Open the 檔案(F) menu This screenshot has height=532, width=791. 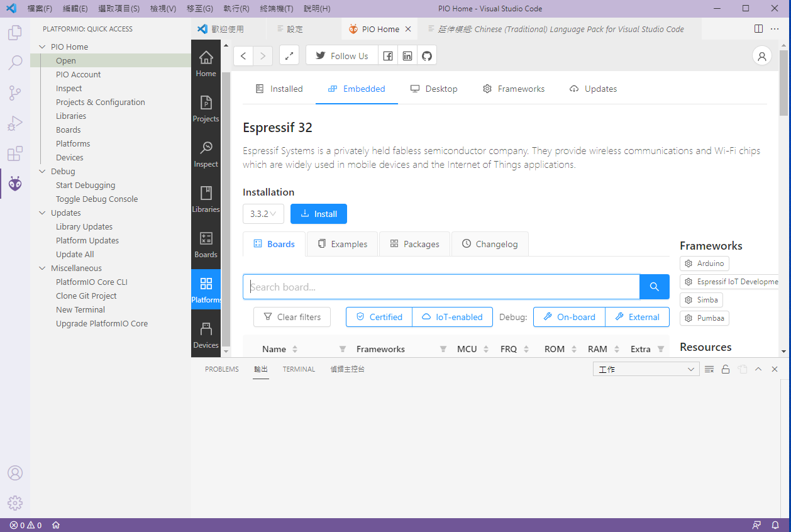coord(40,9)
